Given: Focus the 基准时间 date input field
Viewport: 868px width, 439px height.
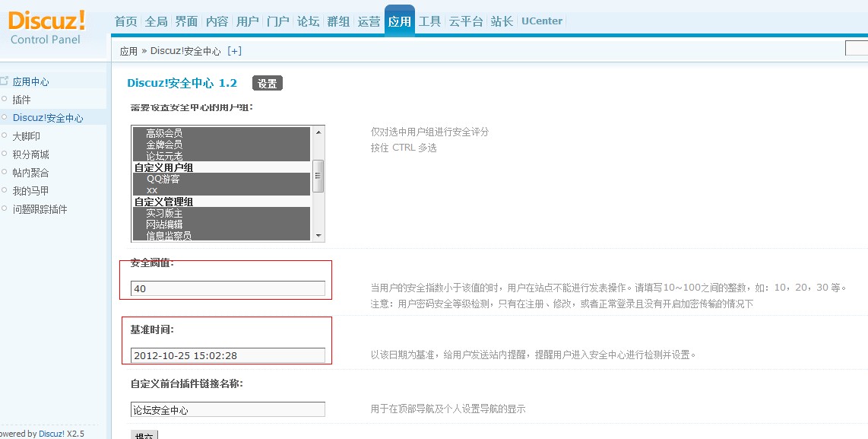Looking at the screenshot, I should (x=228, y=355).
